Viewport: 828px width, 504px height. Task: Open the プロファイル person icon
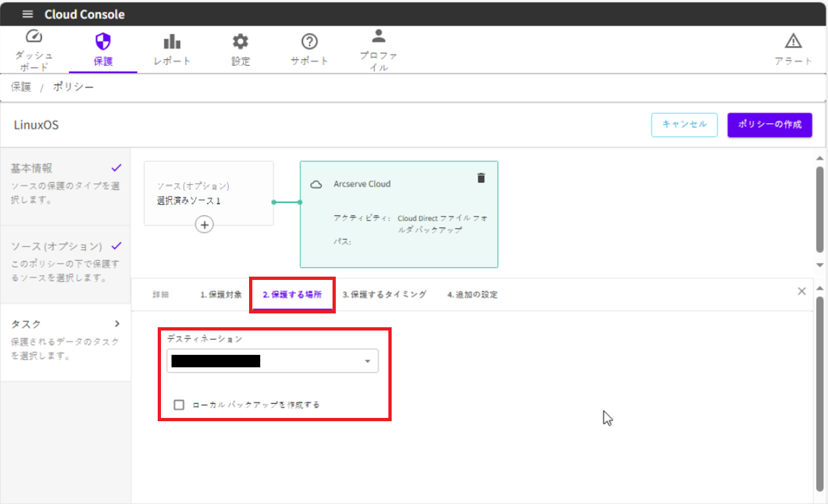[x=379, y=37]
